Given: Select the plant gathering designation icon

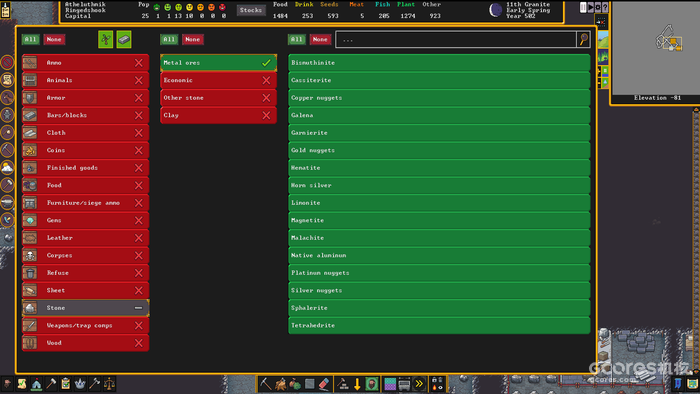Looking at the screenshot, I should [295, 384].
